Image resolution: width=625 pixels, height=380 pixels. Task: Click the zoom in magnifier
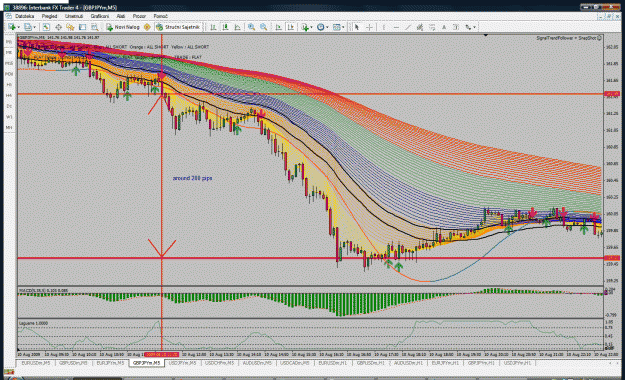coord(252,27)
